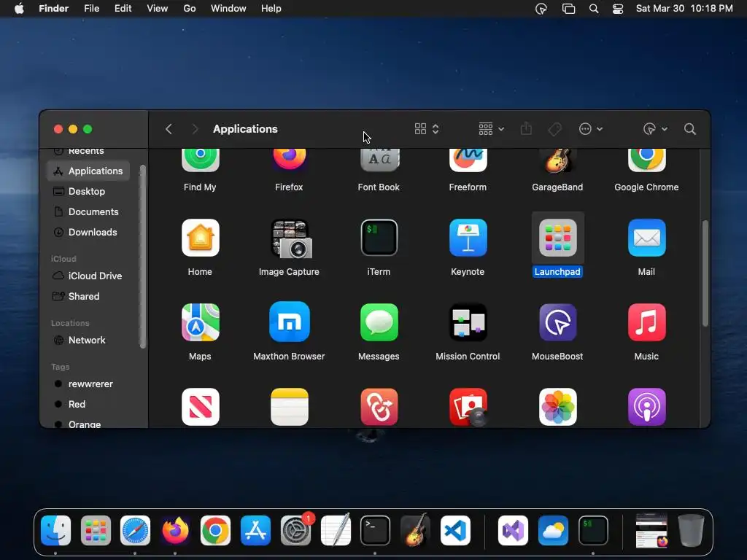Open the Action ellipsis menu dropdown
Screen dimensions: 747x560
coord(591,129)
